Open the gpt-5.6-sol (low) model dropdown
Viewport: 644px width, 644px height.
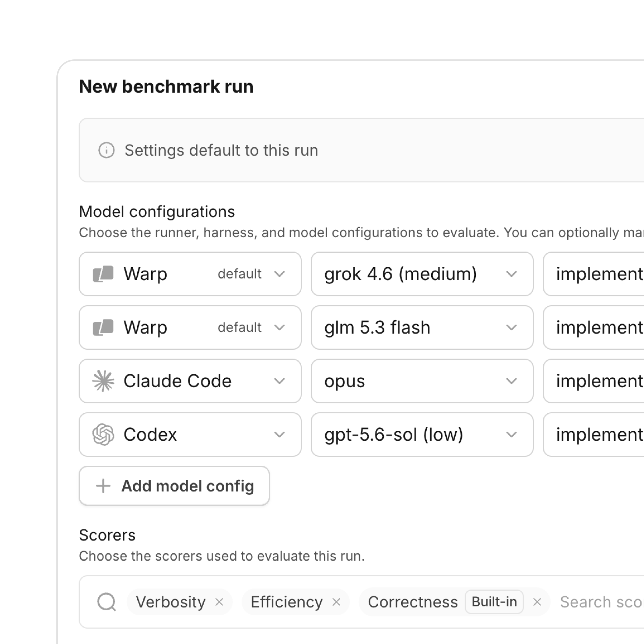pyautogui.click(x=422, y=434)
